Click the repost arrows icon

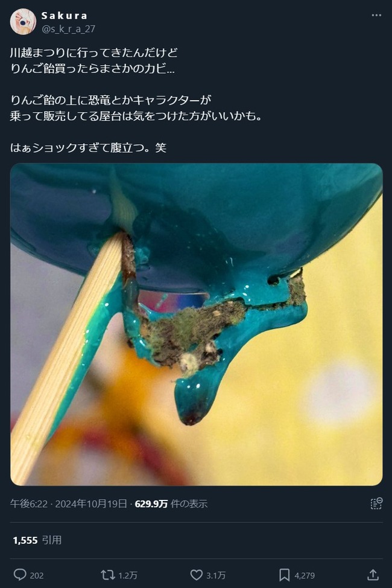(x=108, y=575)
